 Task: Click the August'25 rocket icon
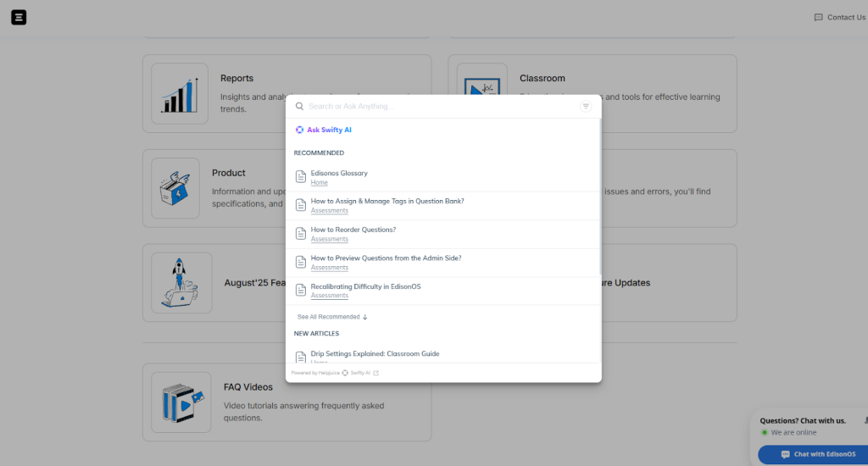[x=180, y=282]
